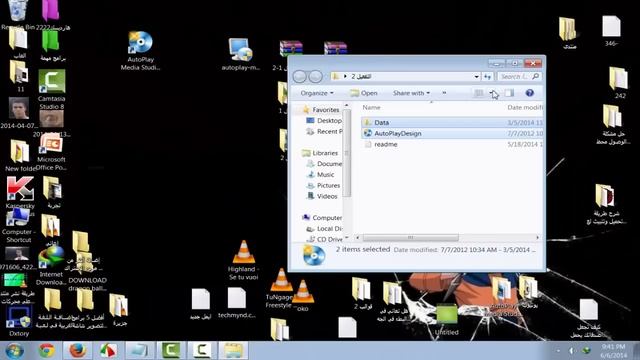Expand the address bar history dropdown
Viewport: 640px width, 360px height.
[x=476, y=76]
